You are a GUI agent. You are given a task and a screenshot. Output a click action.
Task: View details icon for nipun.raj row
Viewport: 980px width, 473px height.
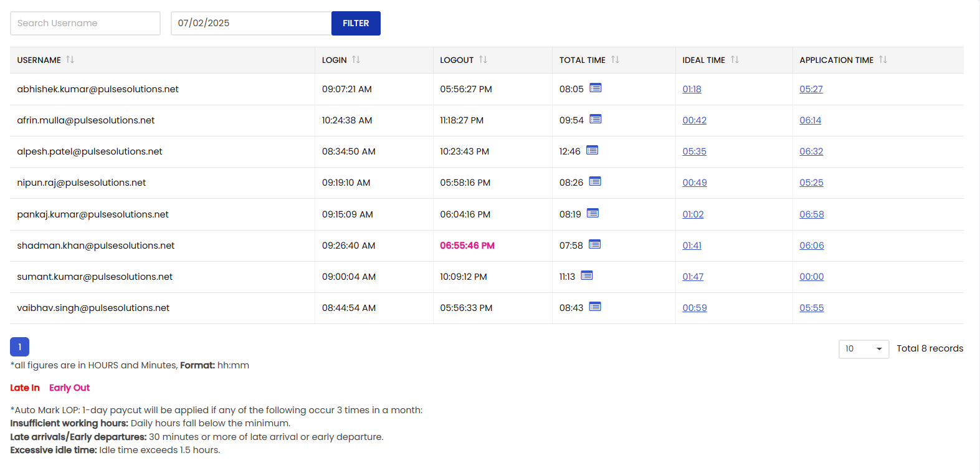pos(595,181)
